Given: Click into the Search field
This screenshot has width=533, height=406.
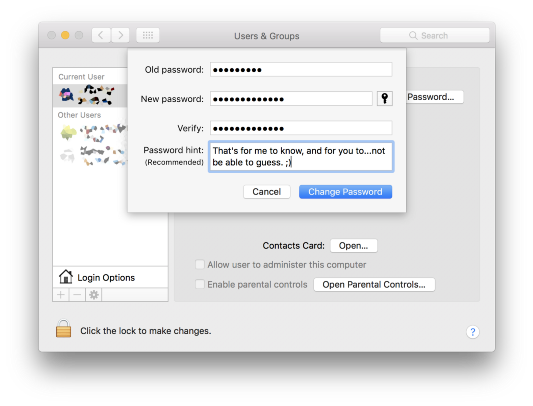Looking at the screenshot, I should (434, 35).
